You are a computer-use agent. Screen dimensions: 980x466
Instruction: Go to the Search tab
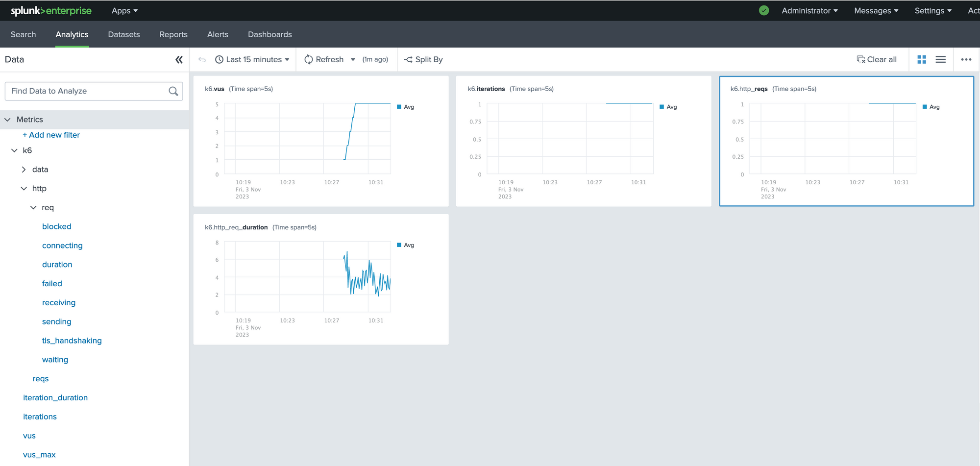(24, 34)
